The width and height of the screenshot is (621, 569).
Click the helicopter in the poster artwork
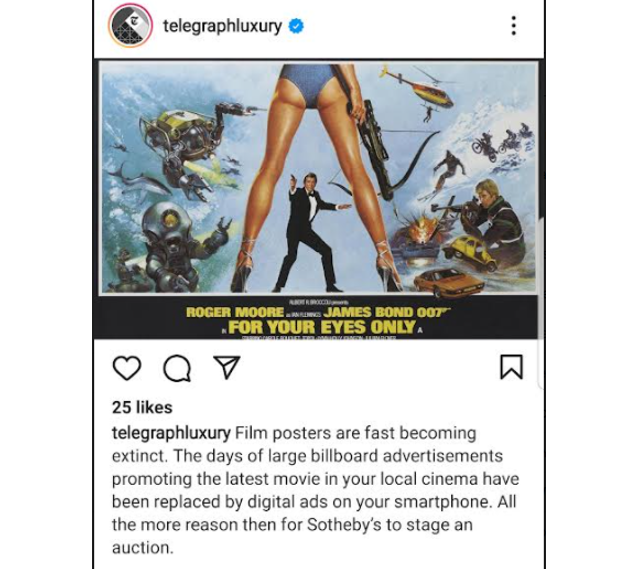pos(420,85)
